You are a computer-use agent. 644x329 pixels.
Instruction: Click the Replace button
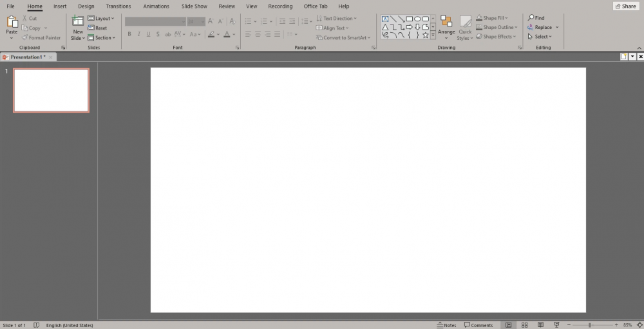coord(543,27)
